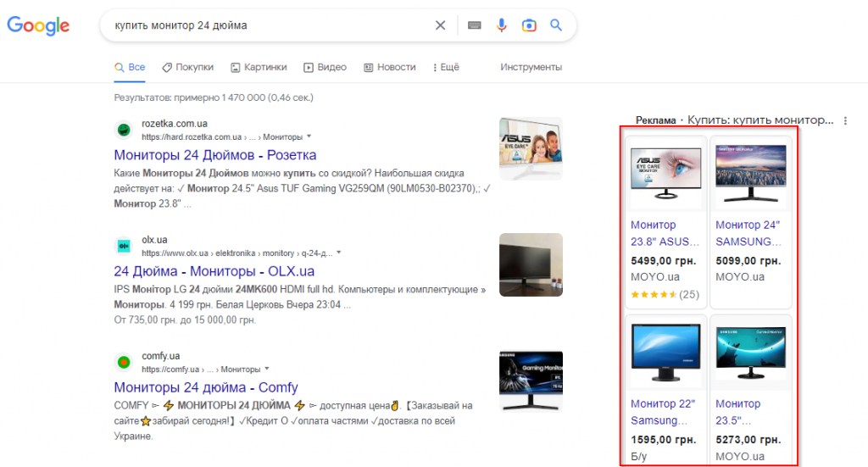Clear the search query with X
This screenshot has height=467, width=868.
[x=440, y=25]
